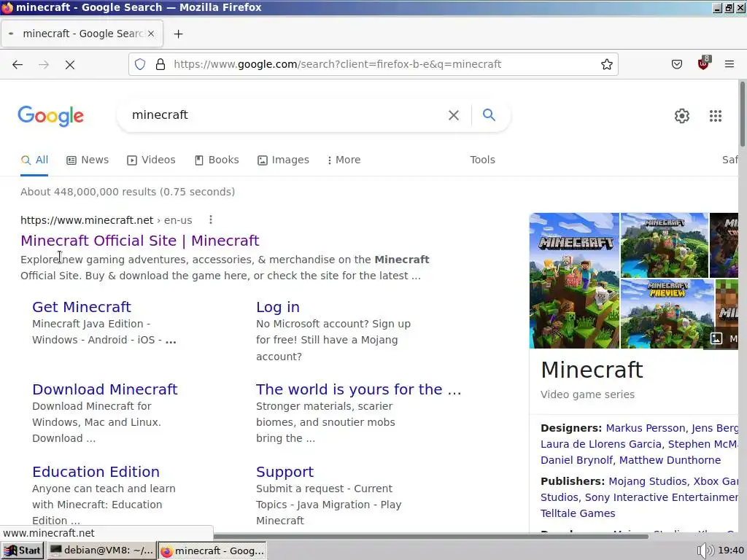Open Minecraft Official Site result

pyautogui.click(x=139, y=241)
